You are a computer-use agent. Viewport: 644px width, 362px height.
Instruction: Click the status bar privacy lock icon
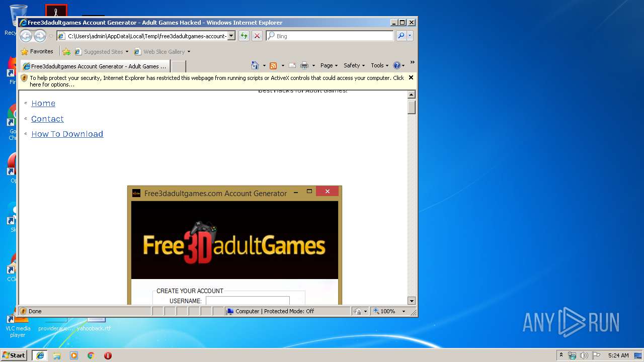(x=357, y=311)
